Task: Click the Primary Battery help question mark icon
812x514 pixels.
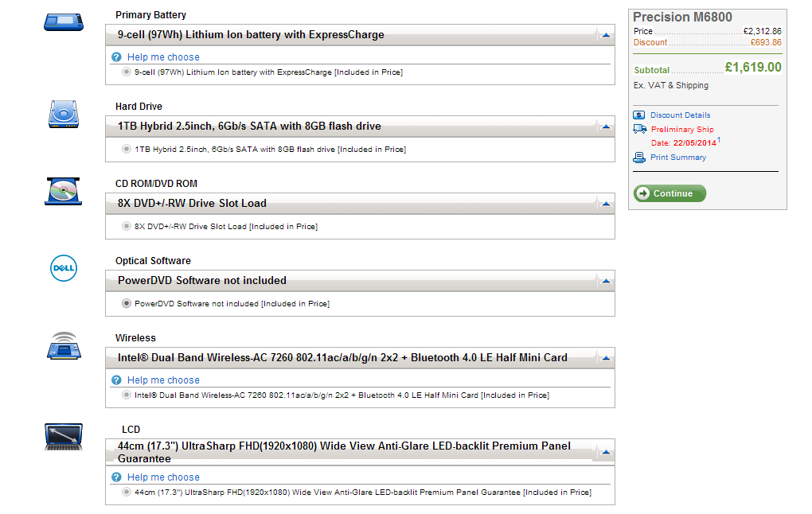Action: coord(116,57)
